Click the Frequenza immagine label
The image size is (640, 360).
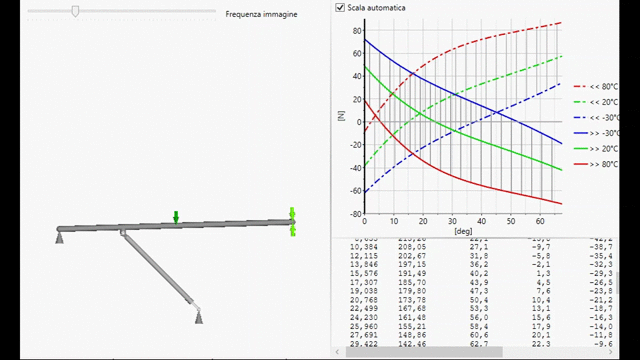(261, 14)
